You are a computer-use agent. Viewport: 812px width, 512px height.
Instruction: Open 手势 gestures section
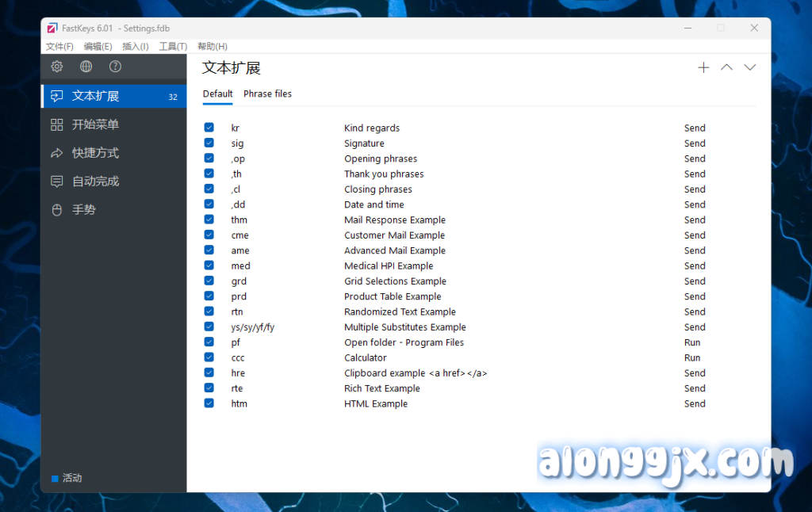click(x=84, y=210)
